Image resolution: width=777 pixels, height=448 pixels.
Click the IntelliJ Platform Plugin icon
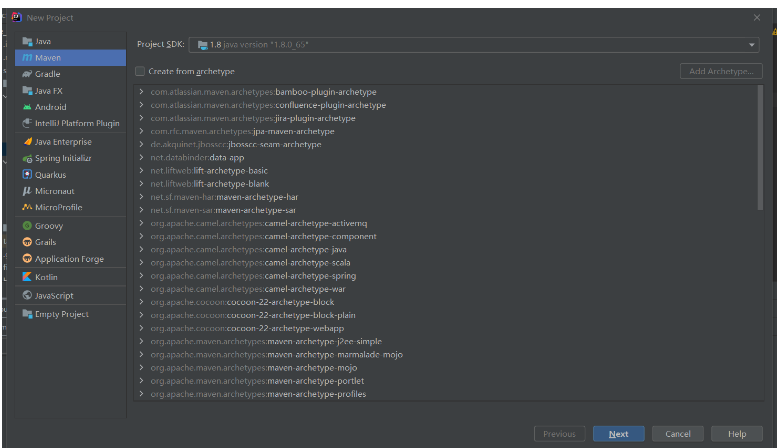pyautogui.click(x=27, y=123)
